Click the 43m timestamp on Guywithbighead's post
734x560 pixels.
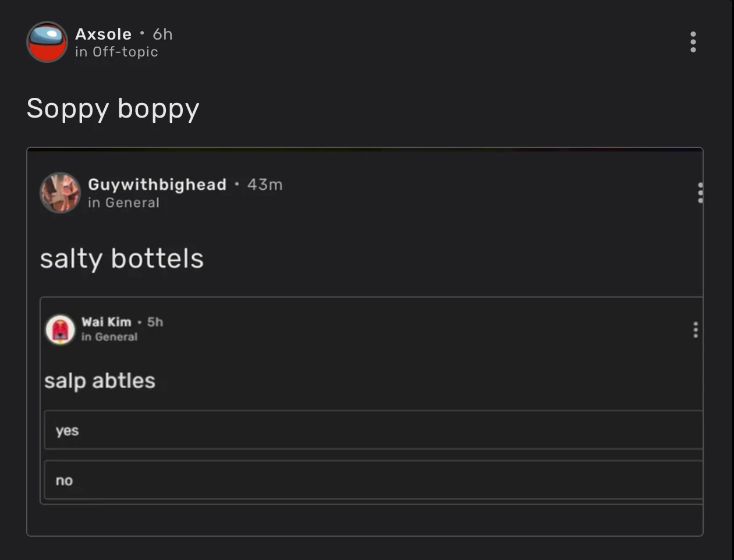265,185
